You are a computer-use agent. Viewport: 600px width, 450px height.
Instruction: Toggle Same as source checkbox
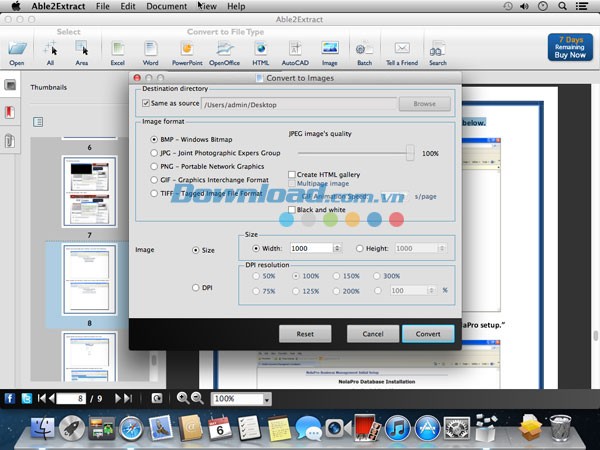[x=146, y=103]
